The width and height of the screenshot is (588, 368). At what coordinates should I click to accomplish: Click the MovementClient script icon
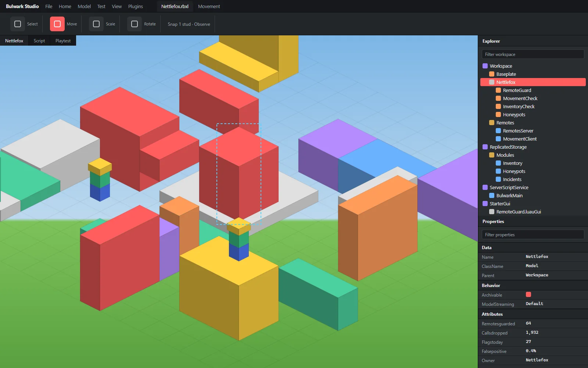[498, 139]
